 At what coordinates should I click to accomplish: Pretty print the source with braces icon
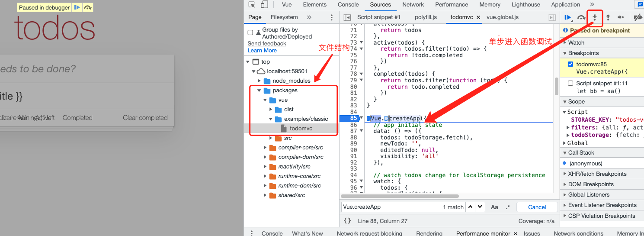coord(347,221)
